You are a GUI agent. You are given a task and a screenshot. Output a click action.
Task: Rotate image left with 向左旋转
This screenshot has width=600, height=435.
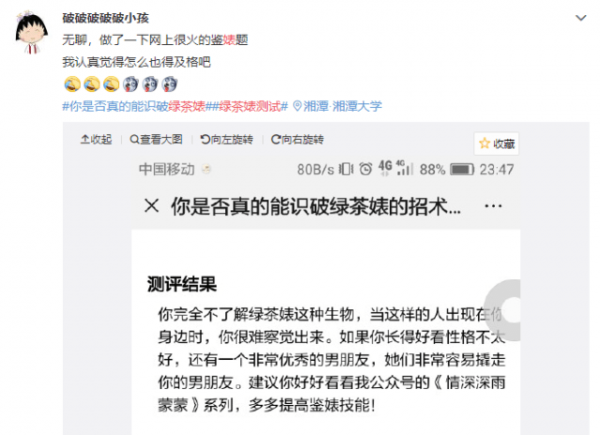click(x=227, y=140)
